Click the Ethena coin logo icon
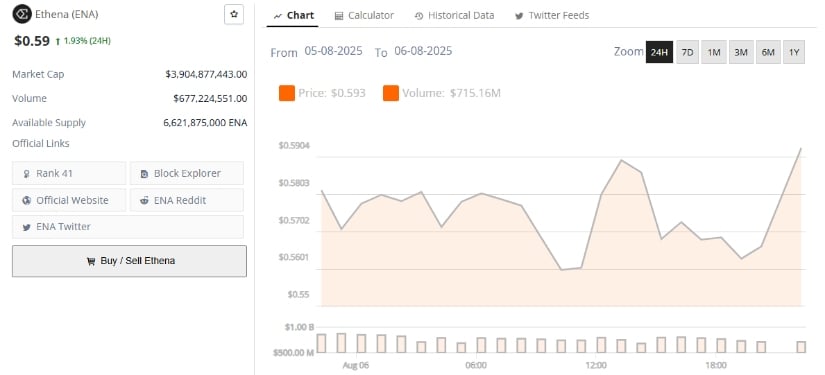This screenshot has height=375, width=825. click(22, 14)
